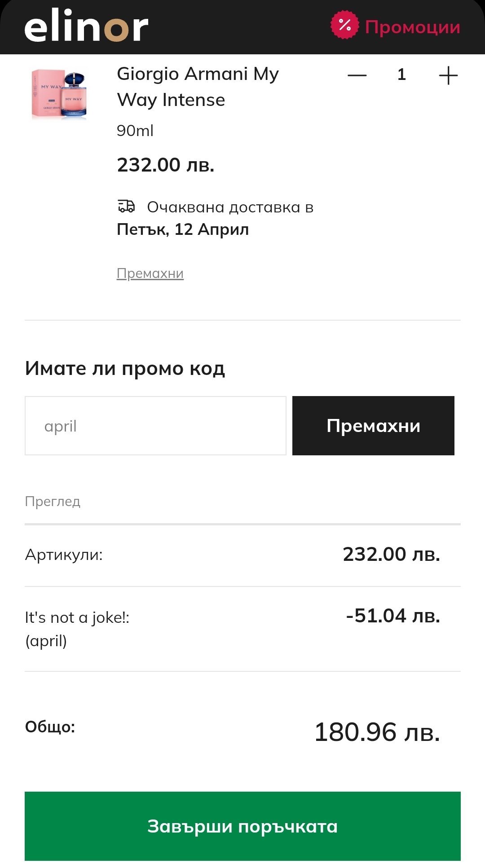The image size is (485, 868).
Task: Decrease product quantity with minus icon
Action: tap(357, 75)
